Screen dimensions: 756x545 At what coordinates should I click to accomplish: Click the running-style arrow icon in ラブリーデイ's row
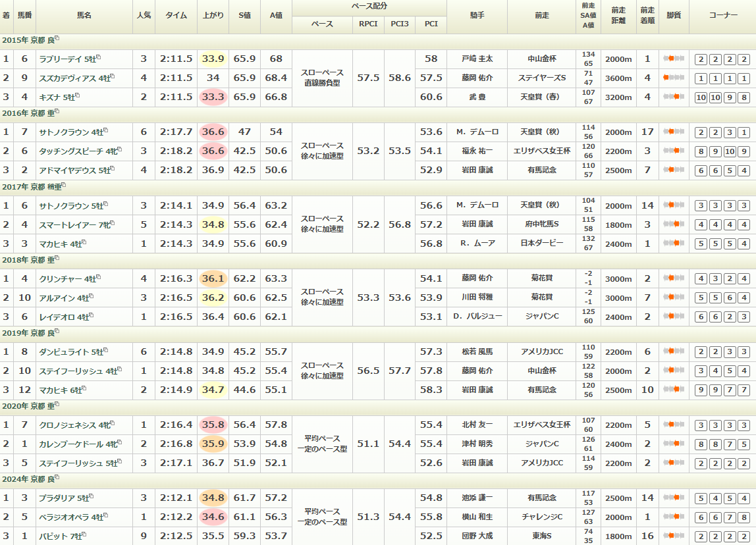673,59
